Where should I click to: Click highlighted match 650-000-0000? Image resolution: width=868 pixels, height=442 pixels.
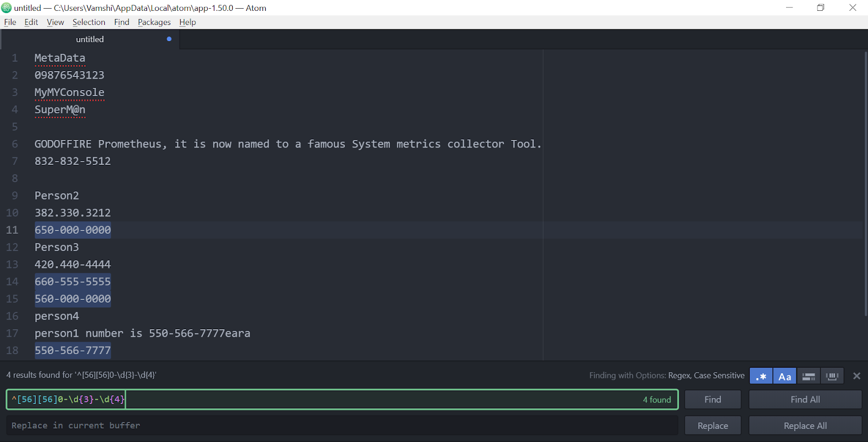[73, 230]
